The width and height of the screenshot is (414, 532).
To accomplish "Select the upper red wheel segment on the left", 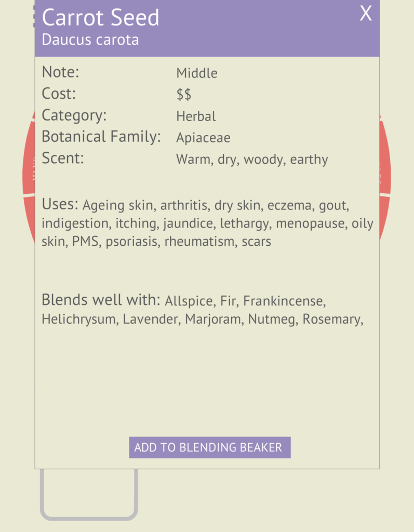I will [x=29, y=156].
